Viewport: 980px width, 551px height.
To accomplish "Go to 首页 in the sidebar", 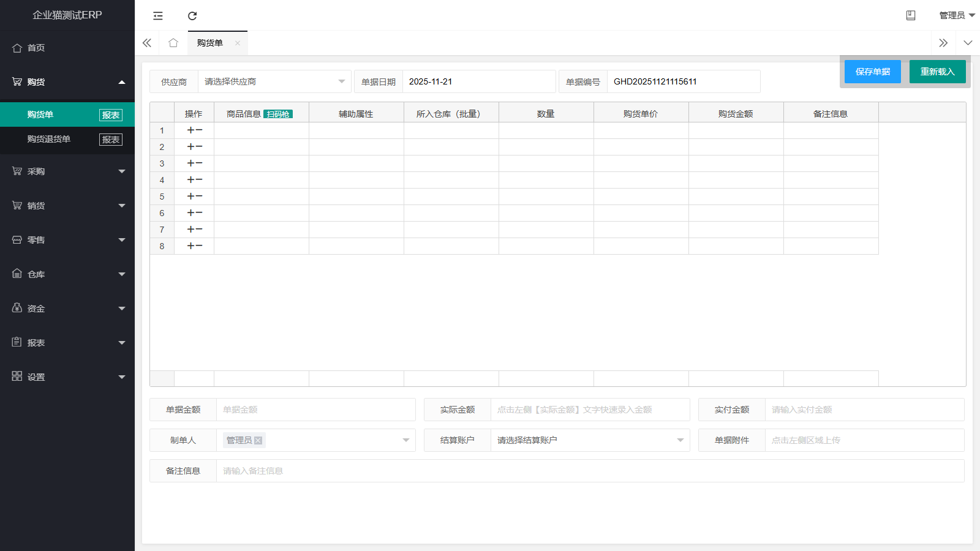I will click(36, 48).
